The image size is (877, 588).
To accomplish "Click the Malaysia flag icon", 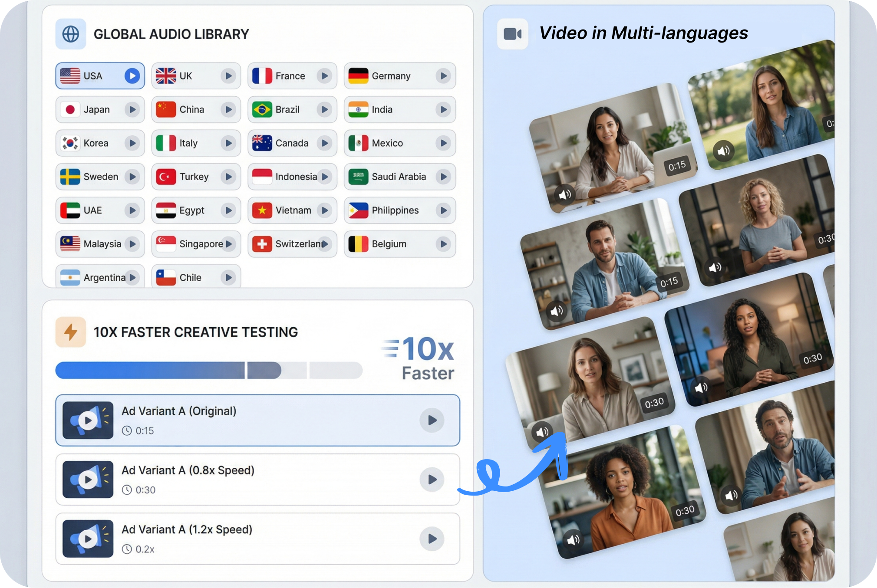I will click(70, 244).
